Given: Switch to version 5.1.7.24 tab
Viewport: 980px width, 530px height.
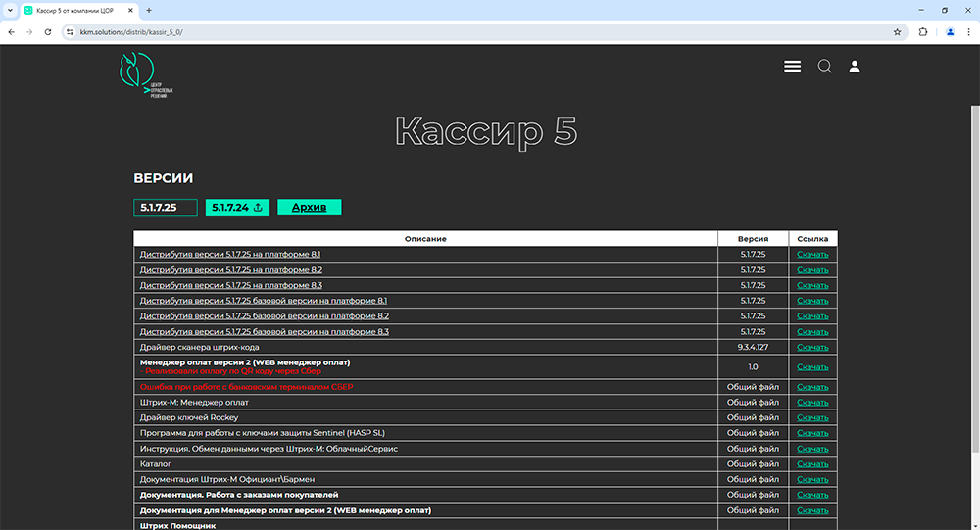Looking at the screenshot, I should click(237, 208).
